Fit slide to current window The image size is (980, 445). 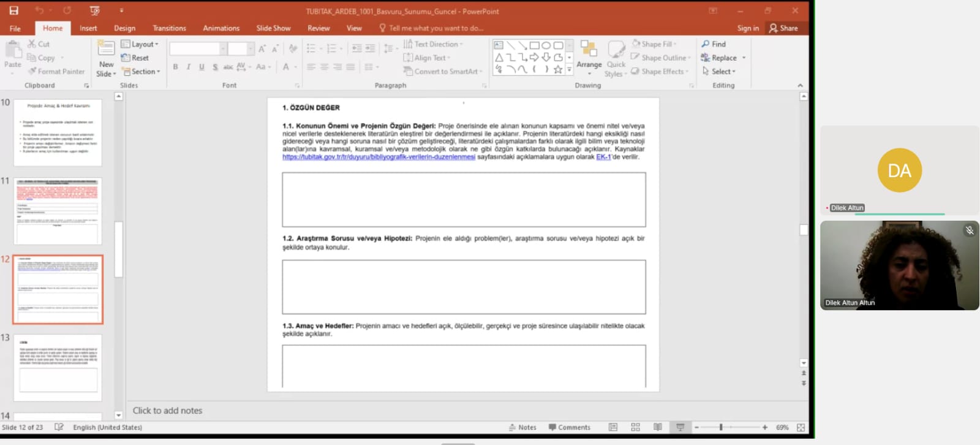(x=801, y=427)
